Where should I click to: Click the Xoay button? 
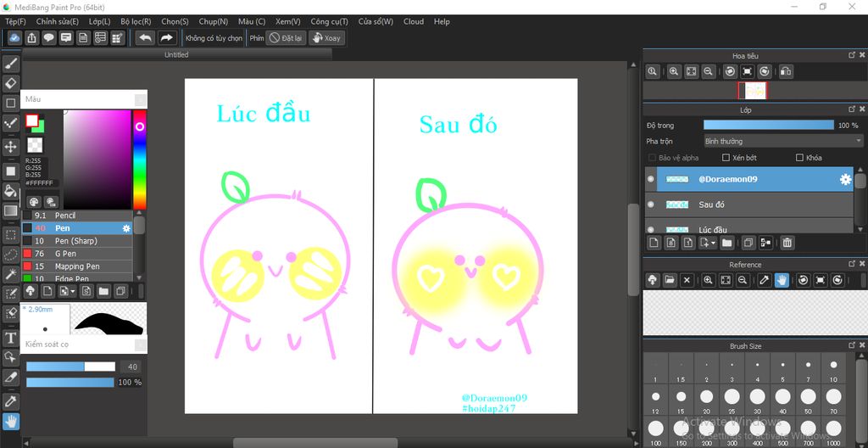coord(327,37)
